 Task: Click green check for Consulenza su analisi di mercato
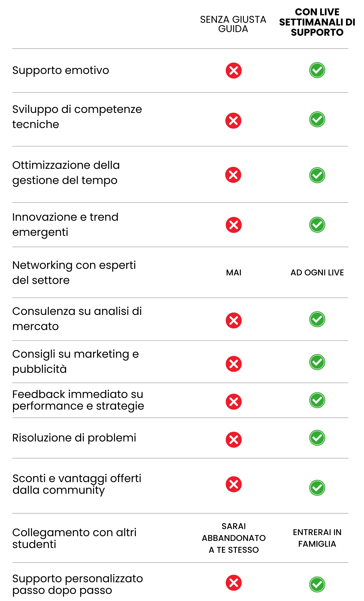(317, 319)
